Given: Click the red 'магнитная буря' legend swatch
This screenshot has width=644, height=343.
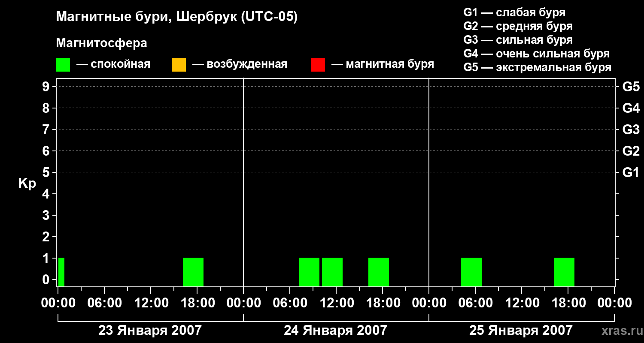Looking at the screenshot, I should point(318,65).
